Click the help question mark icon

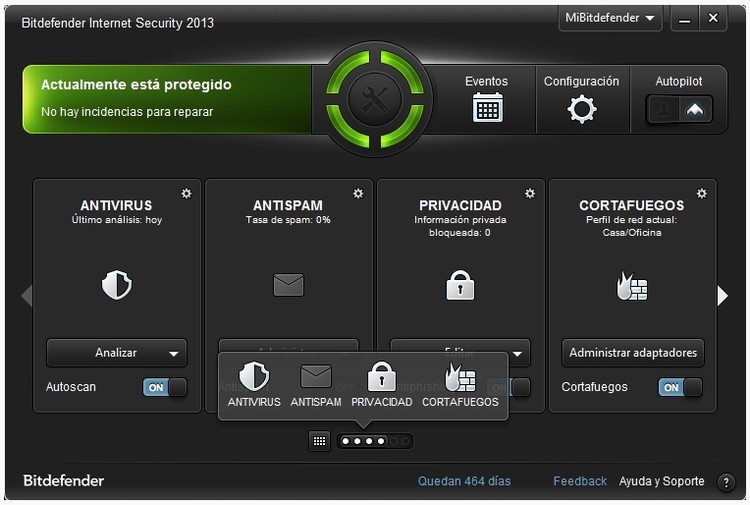click(726, 482)
